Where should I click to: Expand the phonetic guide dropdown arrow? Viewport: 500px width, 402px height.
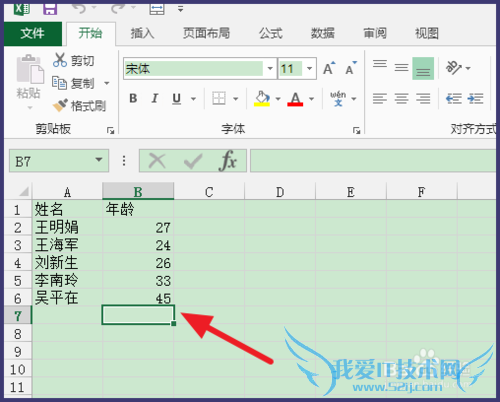[x=354, y=99]
